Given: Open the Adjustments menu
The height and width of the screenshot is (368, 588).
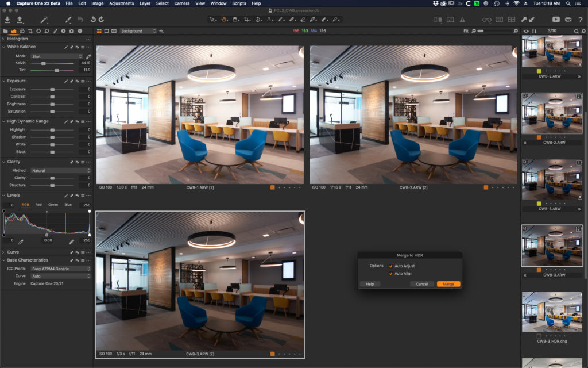Looking at the screenshot, I should point(122,3).
